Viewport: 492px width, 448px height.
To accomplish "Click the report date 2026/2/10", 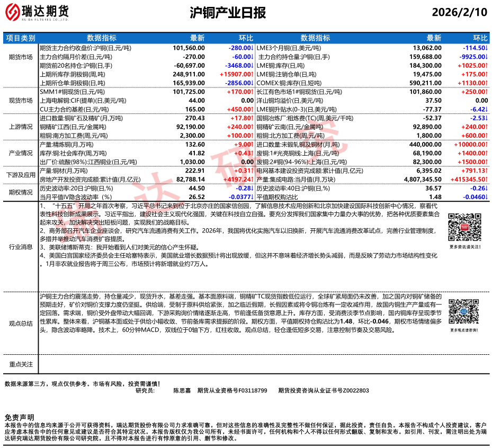I will tap(459, 13).
